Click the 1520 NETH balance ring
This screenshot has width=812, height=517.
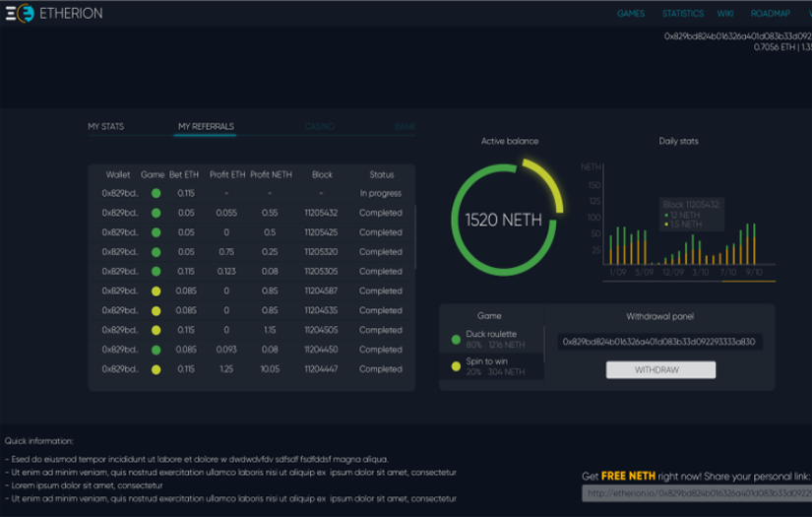(x=503, y=221)
